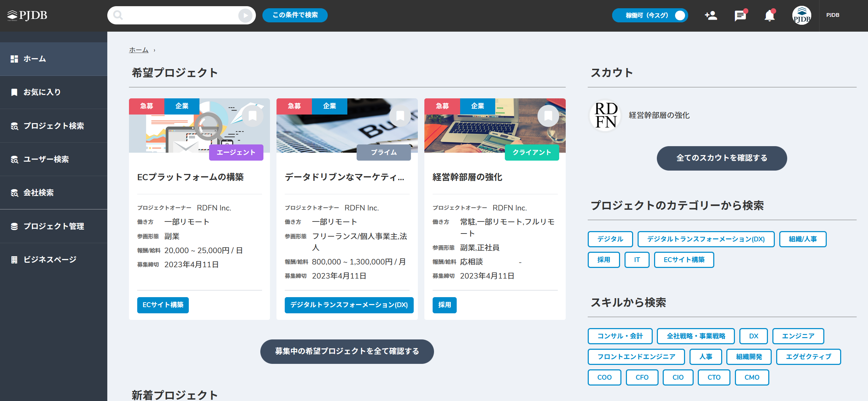Click the PJDB logo at top left

click(27, 15)
